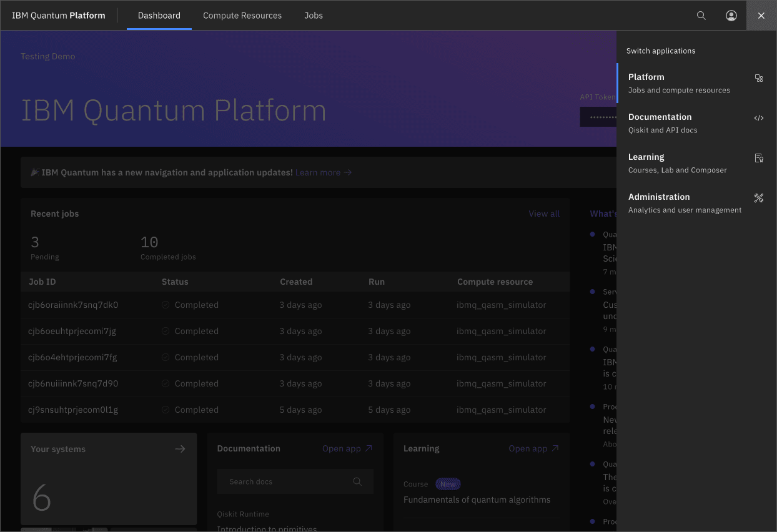Click the Search docs input field

click(x=295, y=481)
